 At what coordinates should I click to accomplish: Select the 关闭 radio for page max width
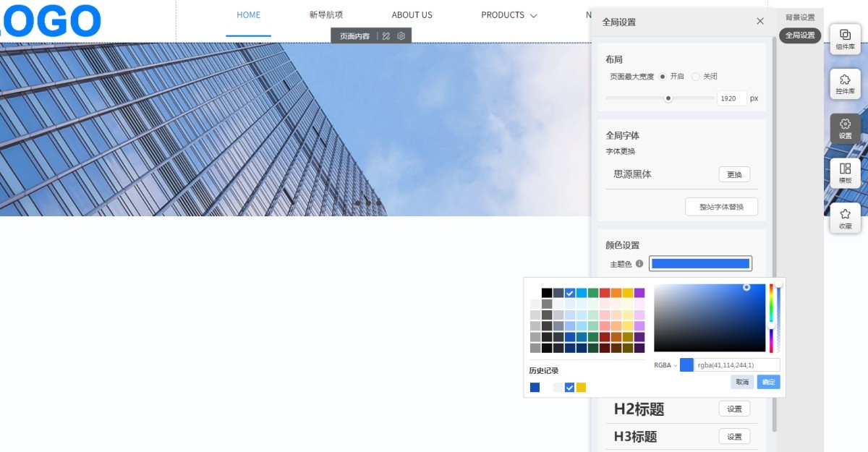[696, 77]
